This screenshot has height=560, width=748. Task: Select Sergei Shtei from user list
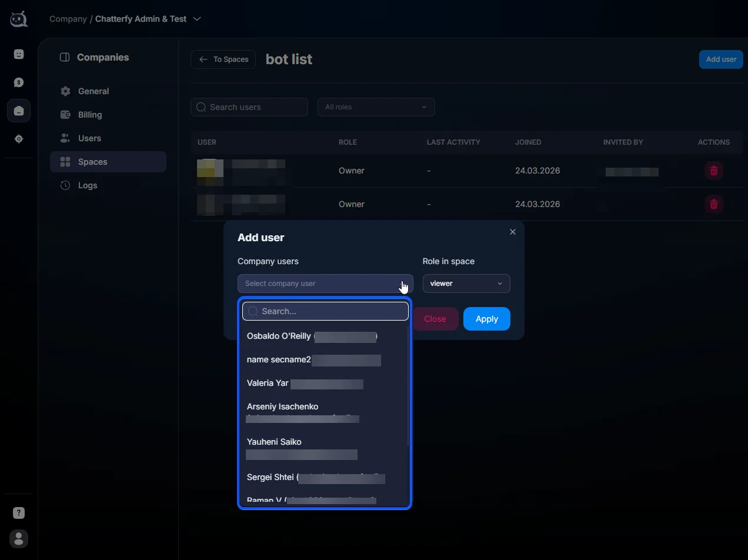point(325,478)
